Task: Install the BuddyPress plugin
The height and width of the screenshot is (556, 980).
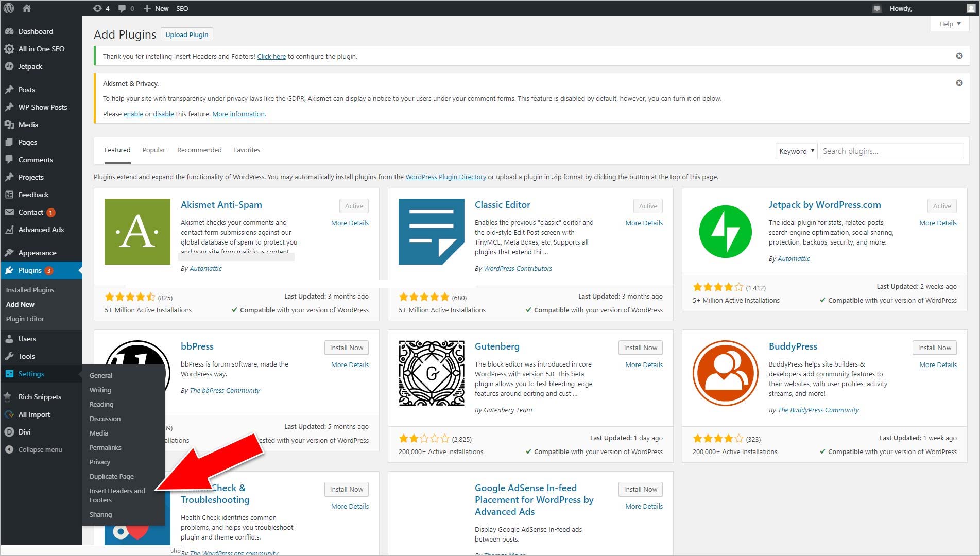Action: 935,347
